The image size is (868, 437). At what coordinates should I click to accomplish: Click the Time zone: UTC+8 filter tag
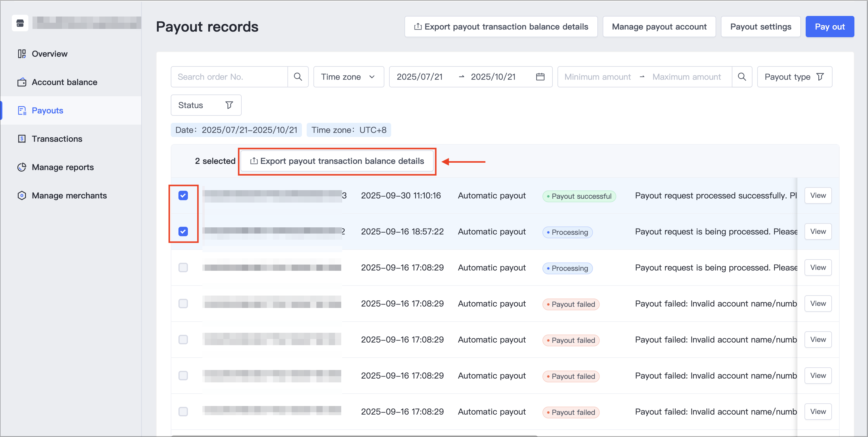pyautogui.click(x=349, y=130)
